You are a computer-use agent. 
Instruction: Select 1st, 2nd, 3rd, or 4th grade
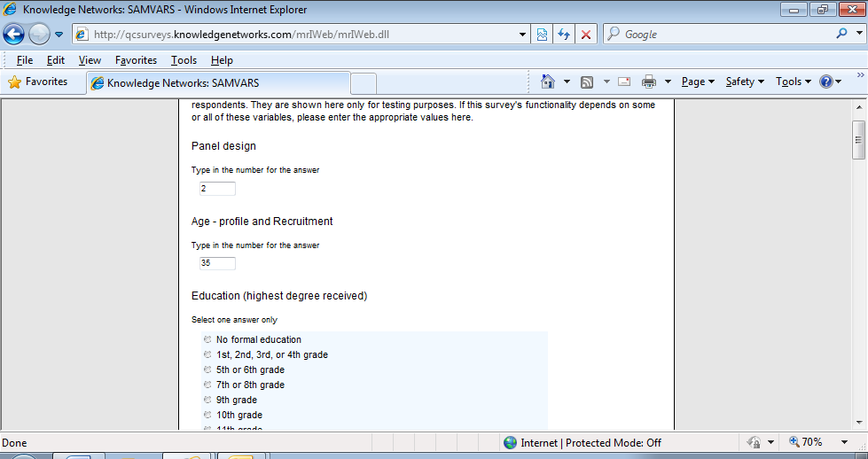pos(207,354)
